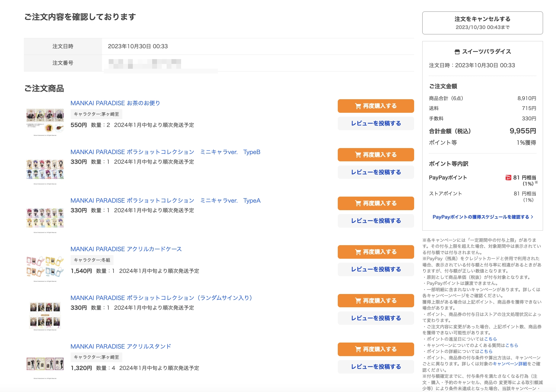This screenshot has height=392, width=556.
Task: Open the スイーツパラダイス store name
Action: 487,52
